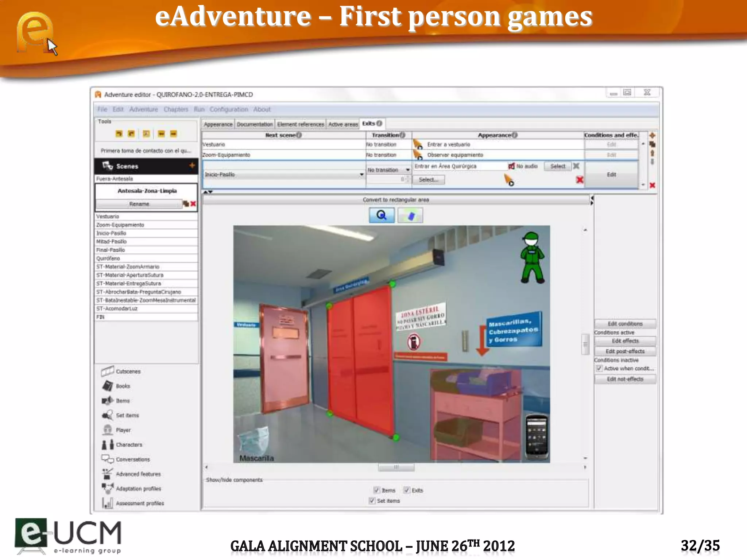The height and width of the screenshot is (560, 747).
Task: Click the Undo icon in Tools panel
Action: coord(119,134)
